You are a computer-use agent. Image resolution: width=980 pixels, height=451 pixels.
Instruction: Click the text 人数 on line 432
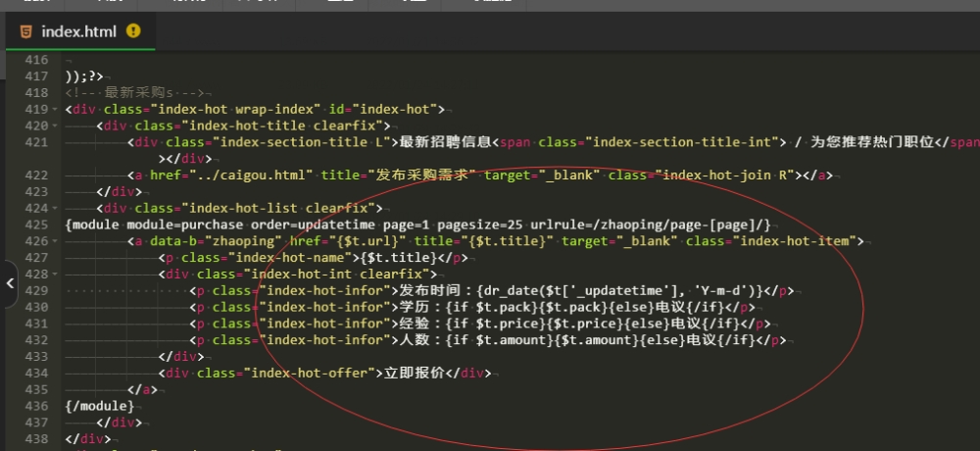(415, 339)
